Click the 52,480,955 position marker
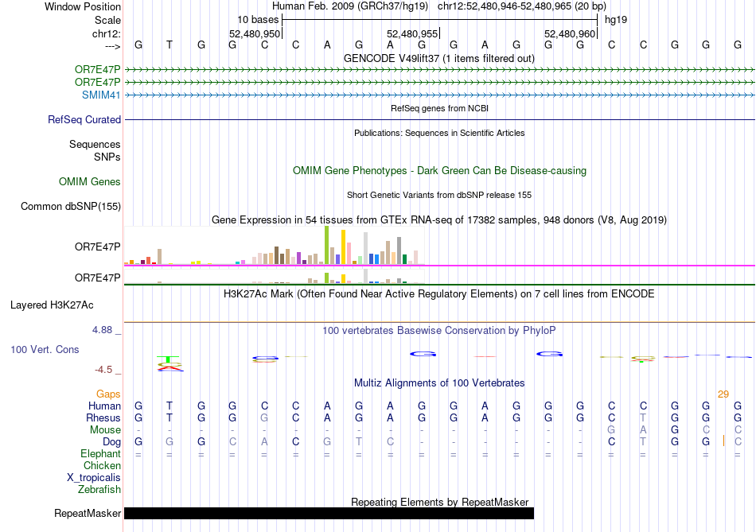 (412, 33)
